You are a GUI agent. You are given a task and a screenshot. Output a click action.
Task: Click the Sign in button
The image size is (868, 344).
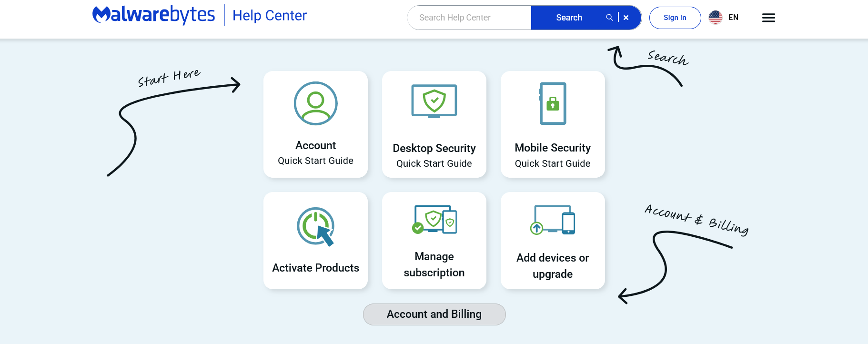675,18
